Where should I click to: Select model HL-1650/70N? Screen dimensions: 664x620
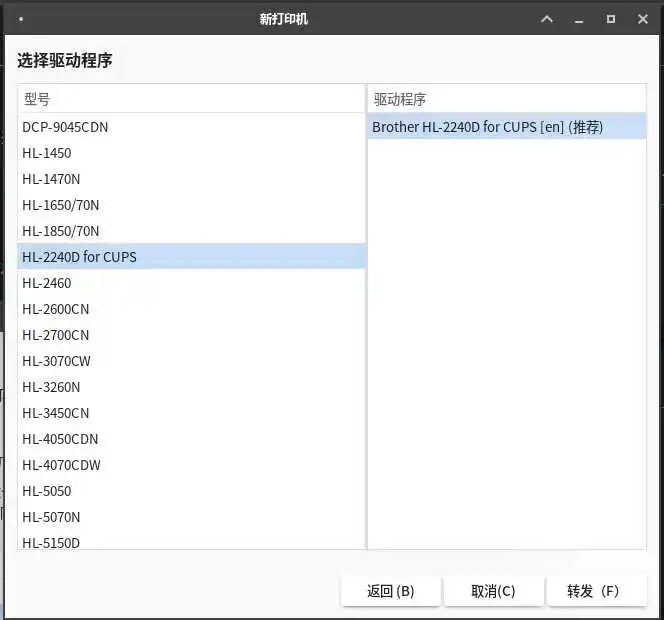coord(191,205)
